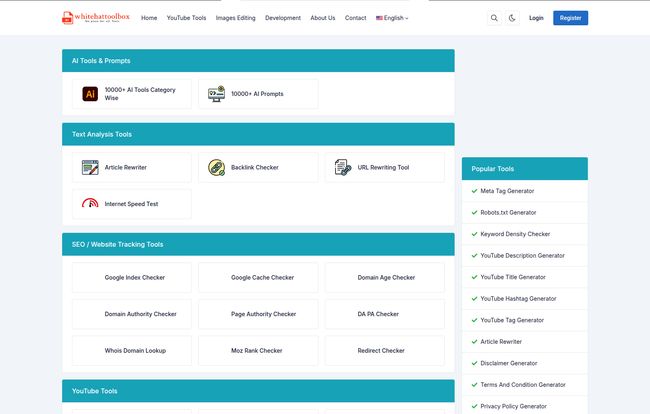The width and height of the screenshot is (650, 414).
Task: Click the Login link
Action: pos(536,18)
